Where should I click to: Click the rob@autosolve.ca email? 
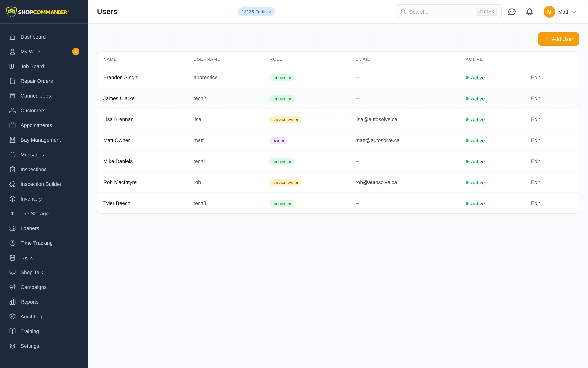point(376,182)
